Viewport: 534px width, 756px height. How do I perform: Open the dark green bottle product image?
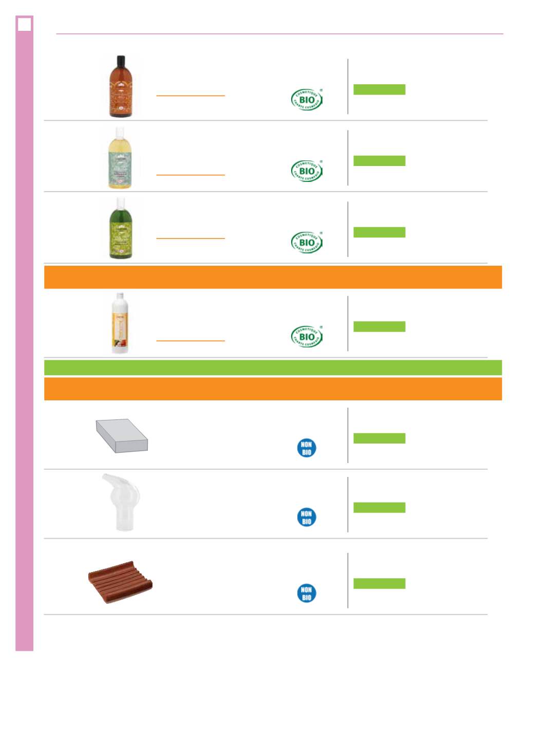pyautogui.click(x=121, y=228)
